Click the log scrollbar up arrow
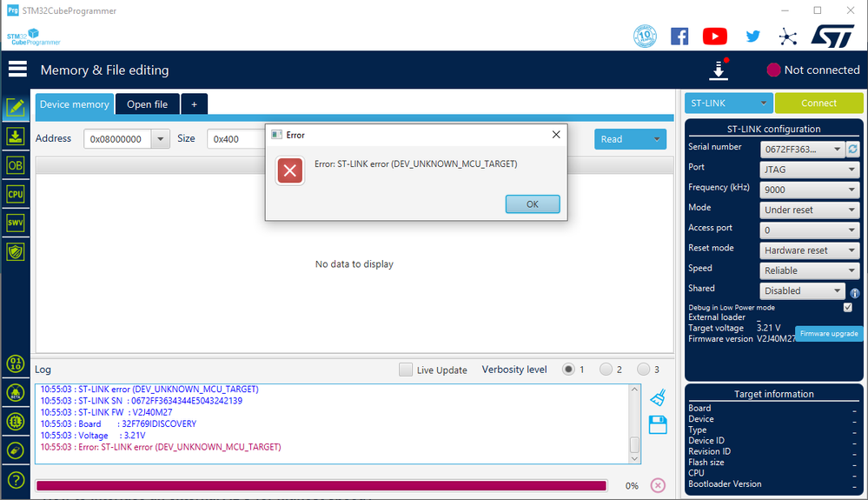The height and width of the screenshot is (500, 868). pyautogui.click(x=634, y=390)
